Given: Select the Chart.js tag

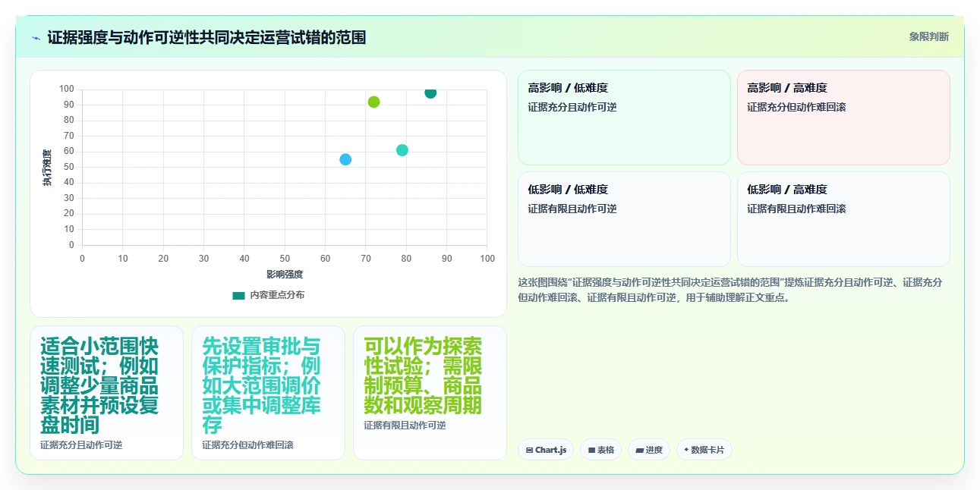Looking at the screenshot, I should tap(546, 450).
